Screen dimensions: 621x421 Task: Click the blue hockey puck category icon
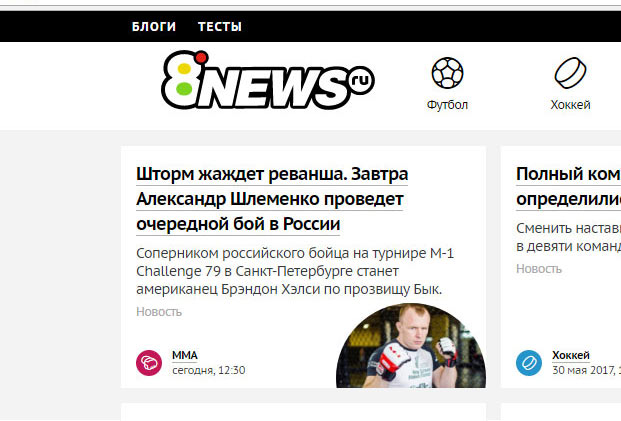point(529,363)
